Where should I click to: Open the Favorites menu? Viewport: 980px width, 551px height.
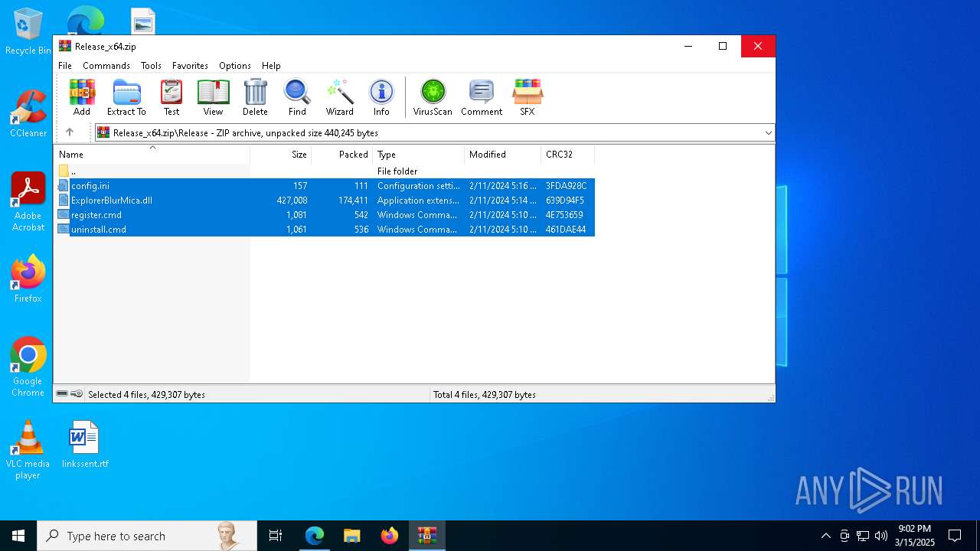[x=190, y=66]
